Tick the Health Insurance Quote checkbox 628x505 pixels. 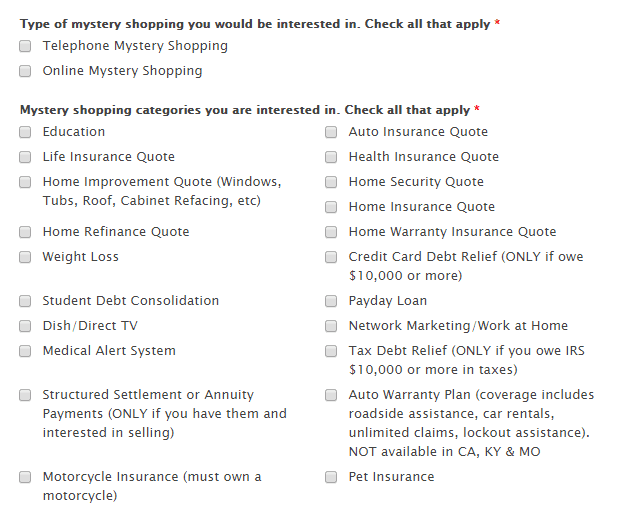pos(331,157)
